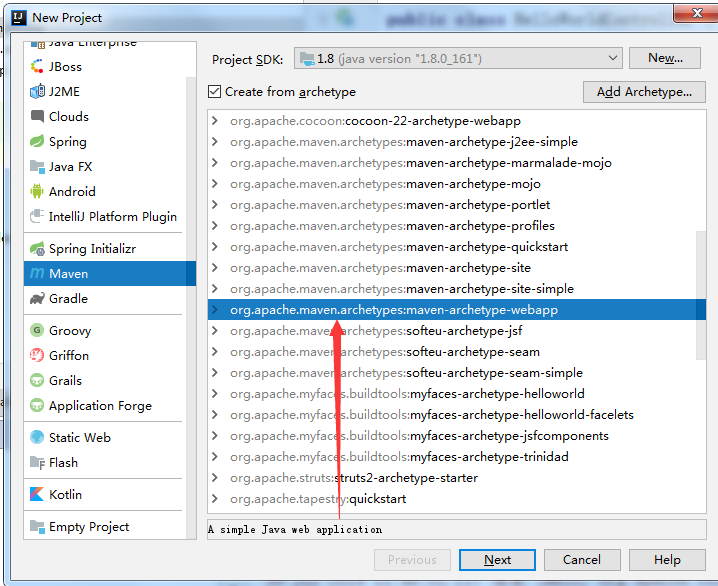Click the Add Archetype... button
Screen dimensions: 718x586
644,92
